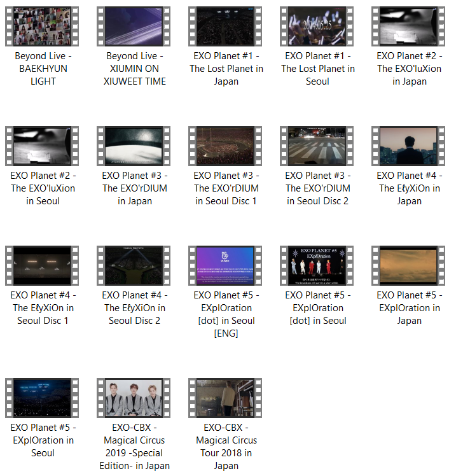Select the EXO Planet #2 The EXO'luXion in Japan thumbnail
Screen dimensions: 449x476
(408, 27)
